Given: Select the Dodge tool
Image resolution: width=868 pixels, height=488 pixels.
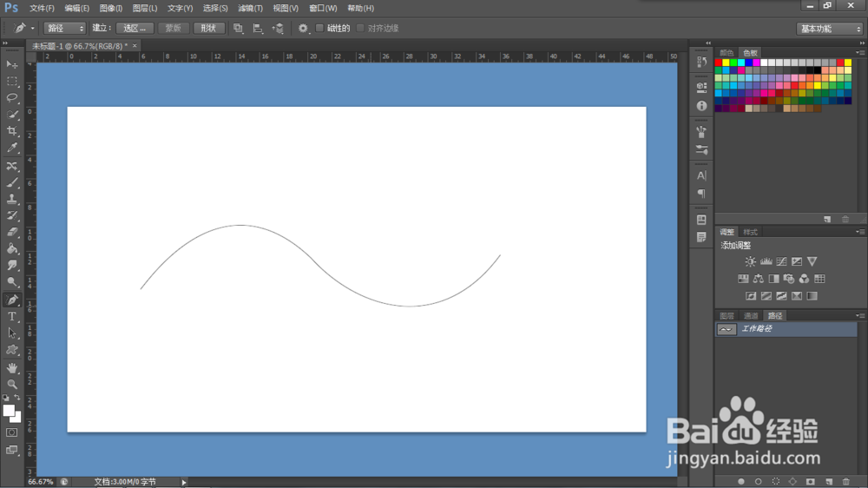Looking at the screenshot, I should click(x=11, y=282).
